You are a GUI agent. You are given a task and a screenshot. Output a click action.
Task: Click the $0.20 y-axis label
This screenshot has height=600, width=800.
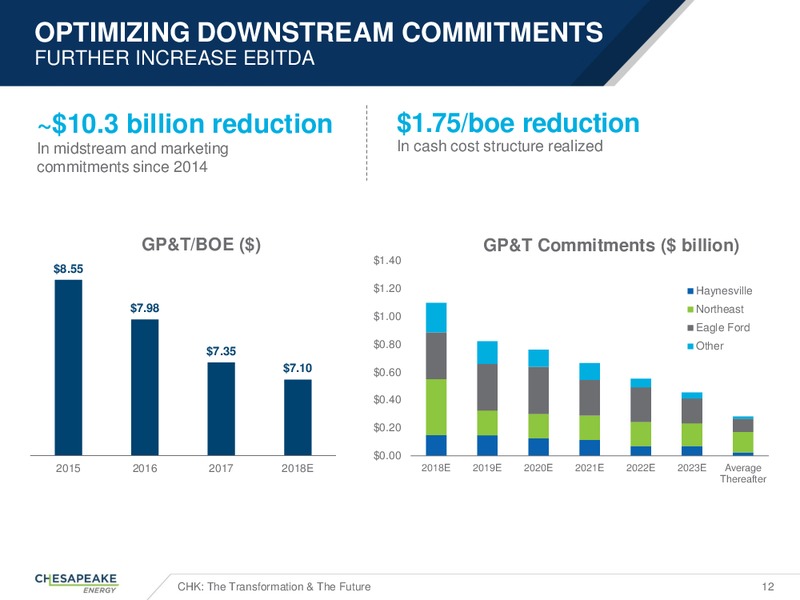click(387, 428)
